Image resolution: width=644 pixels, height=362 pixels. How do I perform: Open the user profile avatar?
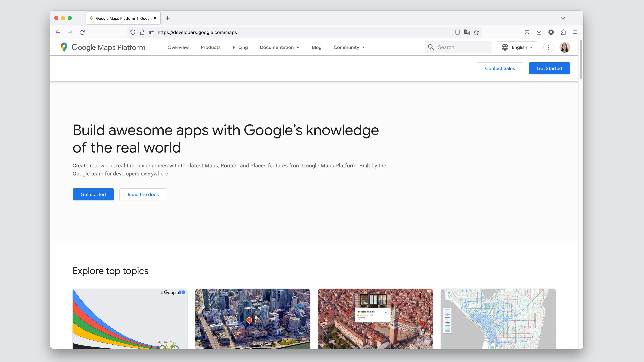tap(565, 47)
